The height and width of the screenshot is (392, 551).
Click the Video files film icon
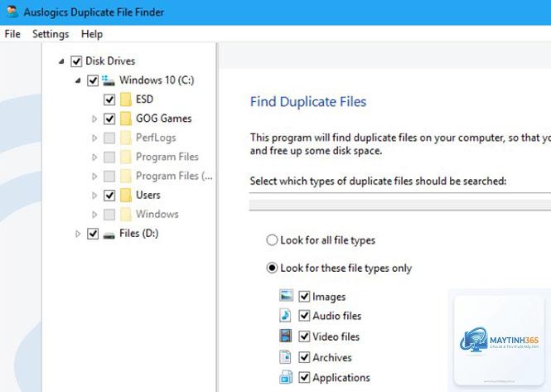coord(285,336)
